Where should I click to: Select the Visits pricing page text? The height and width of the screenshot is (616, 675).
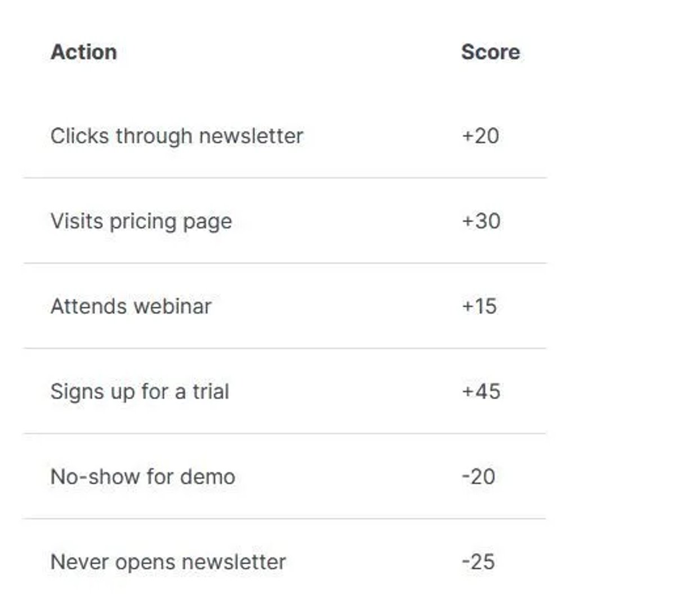(x=141, y=221)
